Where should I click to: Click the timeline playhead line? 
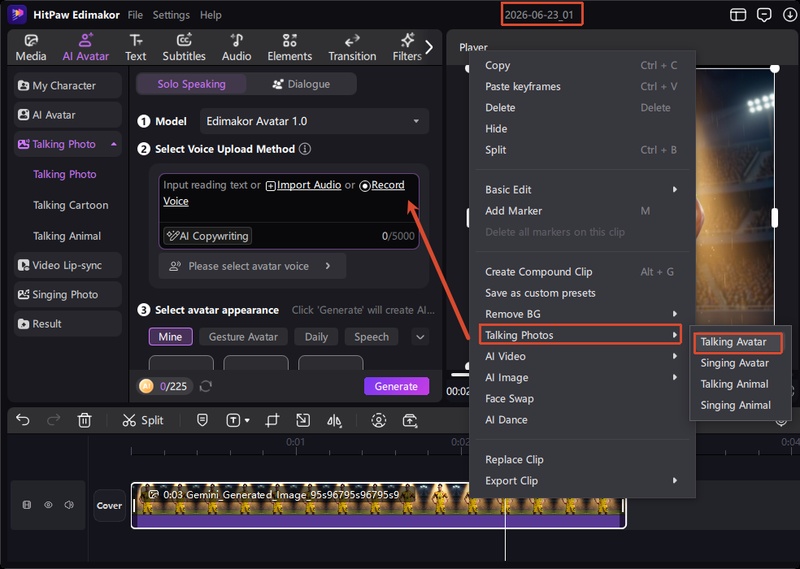pos(505,531)
